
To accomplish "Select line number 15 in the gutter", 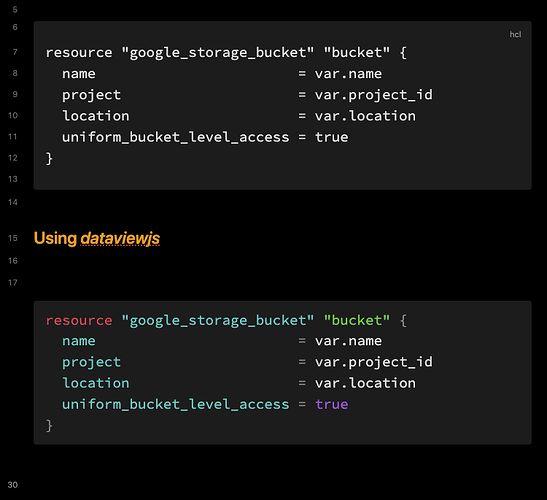I will tap(13, 238).
